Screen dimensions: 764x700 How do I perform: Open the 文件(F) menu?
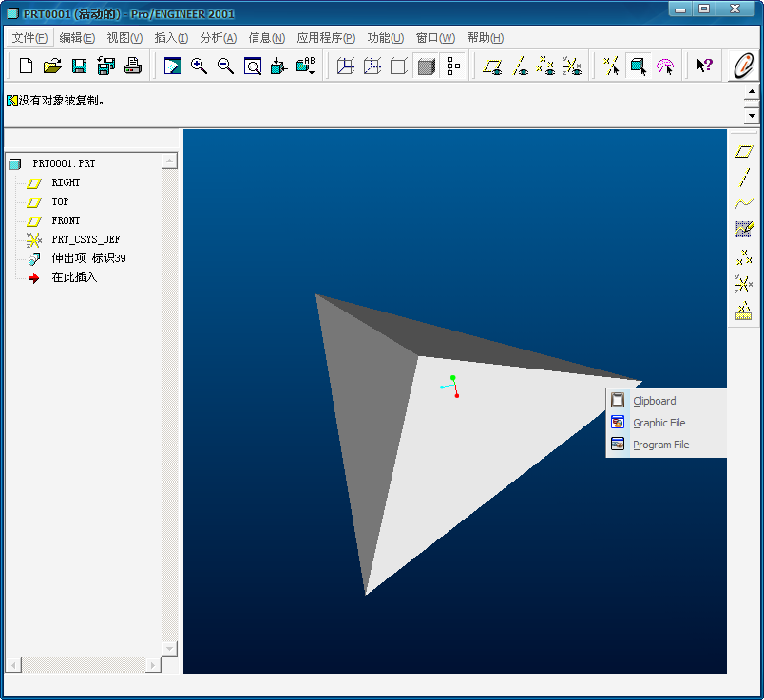[29, 37]
